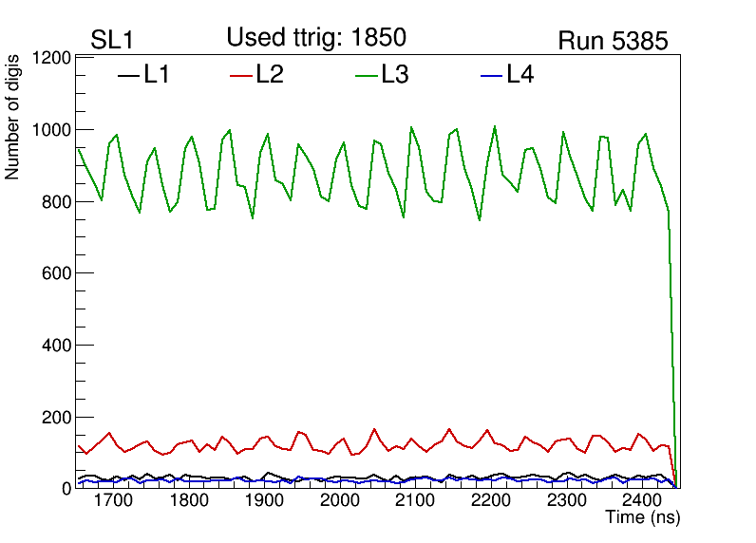This screenshot has width=756, height=543.
Task: Select the L4 legend text label
Action: click(x=520, y=75)
